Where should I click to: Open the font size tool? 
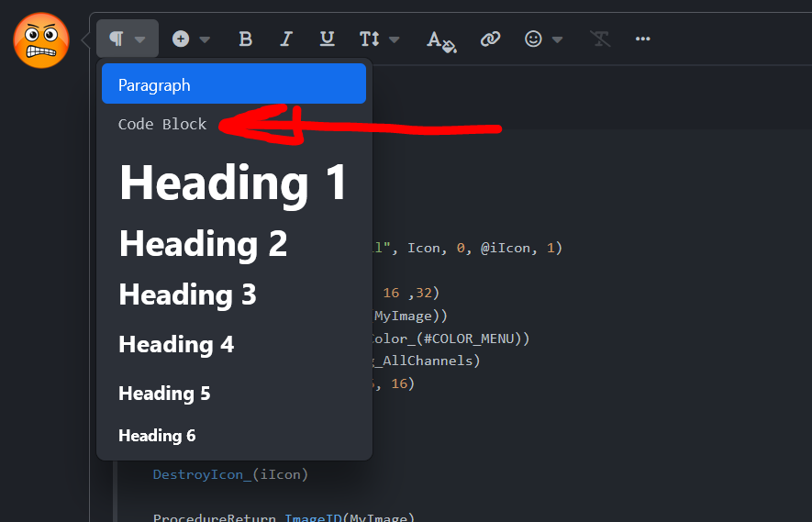tap(370, 39)
